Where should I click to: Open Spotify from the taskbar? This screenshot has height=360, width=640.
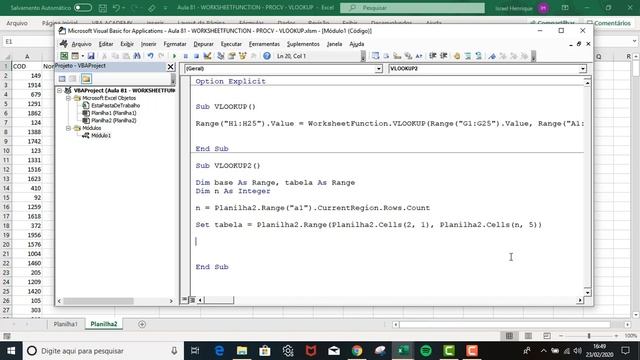click(x=426, y=351)
